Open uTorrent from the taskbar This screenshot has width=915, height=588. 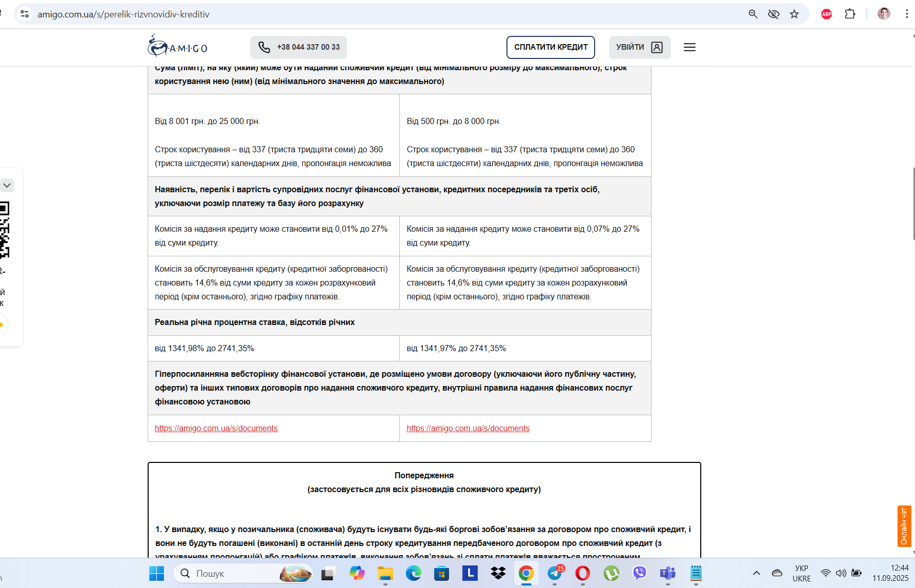(611, 573)
